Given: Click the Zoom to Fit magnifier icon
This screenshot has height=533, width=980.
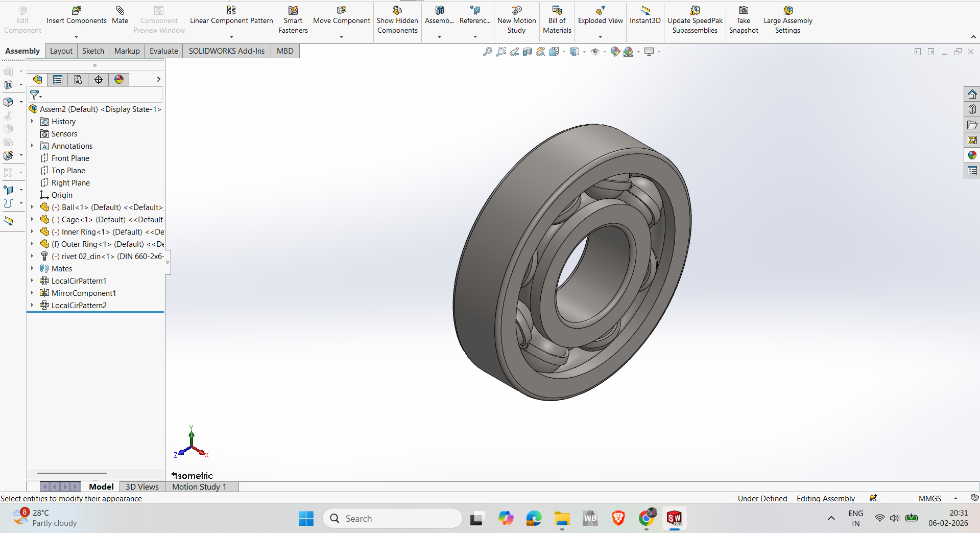Looking at the screenshot, I should (x=487, y=52).
